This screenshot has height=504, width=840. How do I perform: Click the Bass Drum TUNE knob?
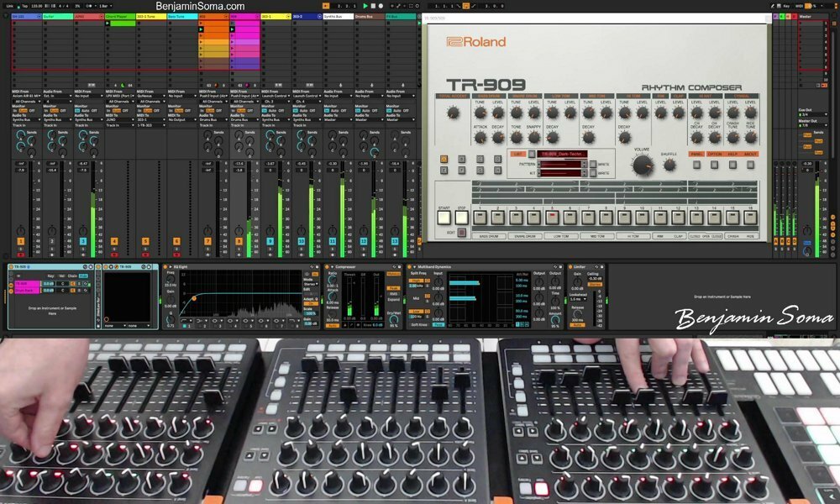coord(480,113)
